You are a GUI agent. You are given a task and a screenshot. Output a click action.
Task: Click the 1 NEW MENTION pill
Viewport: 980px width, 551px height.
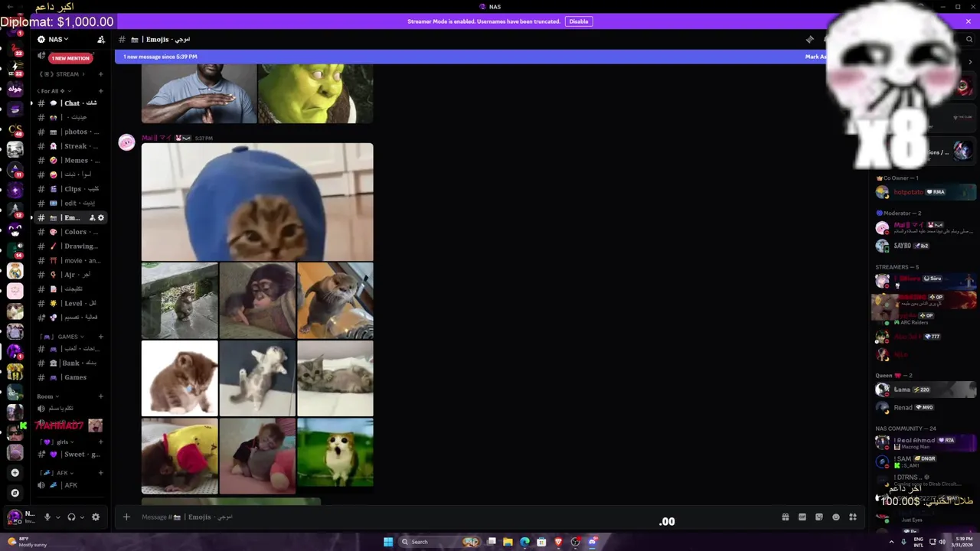coord(70,58)
